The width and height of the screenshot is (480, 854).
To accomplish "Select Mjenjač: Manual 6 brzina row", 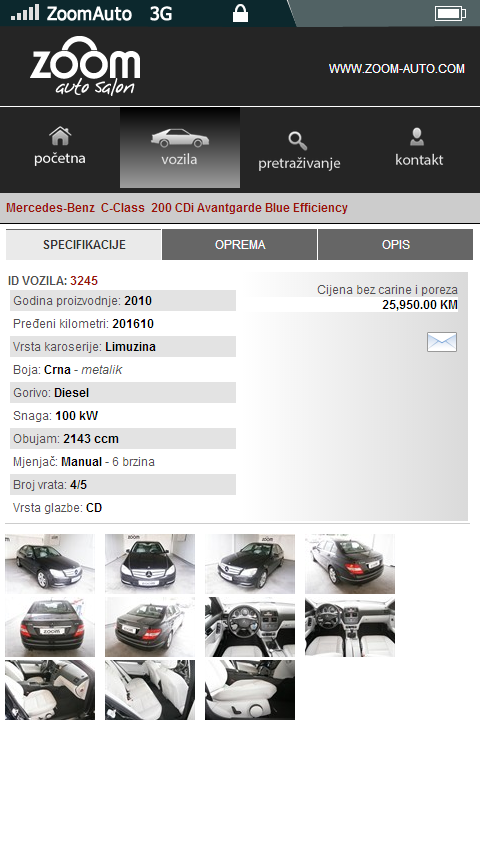I will (123, 461).
